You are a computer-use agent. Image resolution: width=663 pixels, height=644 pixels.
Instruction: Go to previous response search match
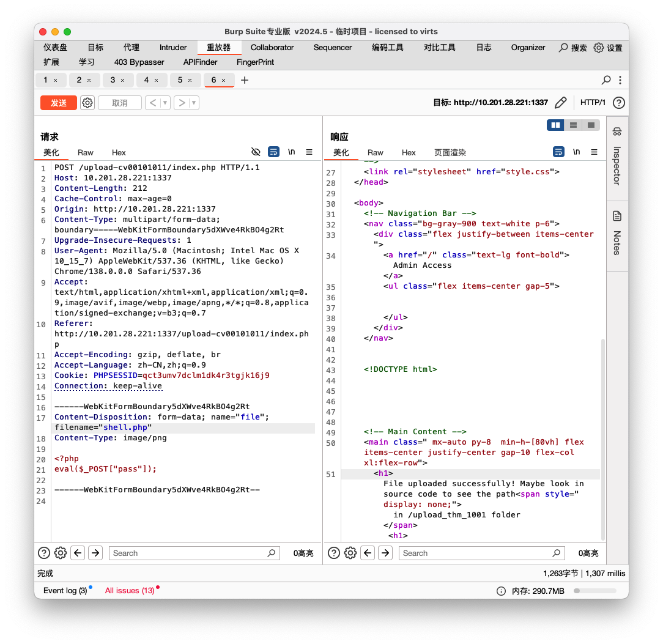368,553
